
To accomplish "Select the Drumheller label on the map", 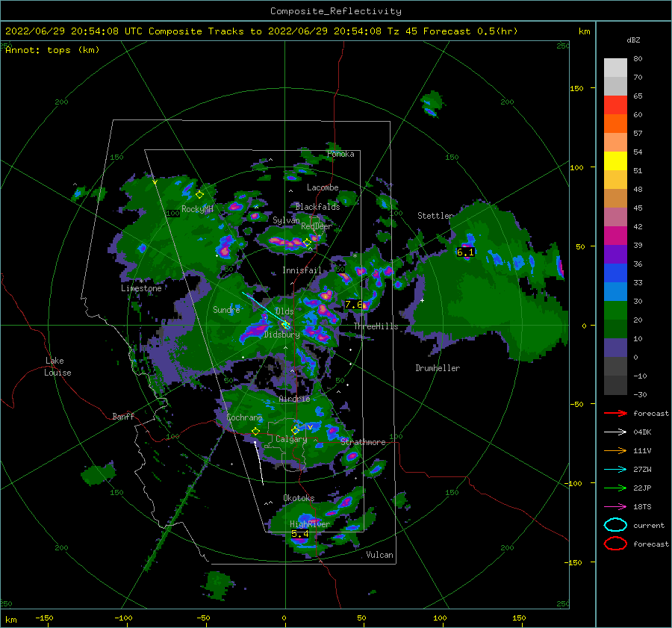I will tap(438, 368).
